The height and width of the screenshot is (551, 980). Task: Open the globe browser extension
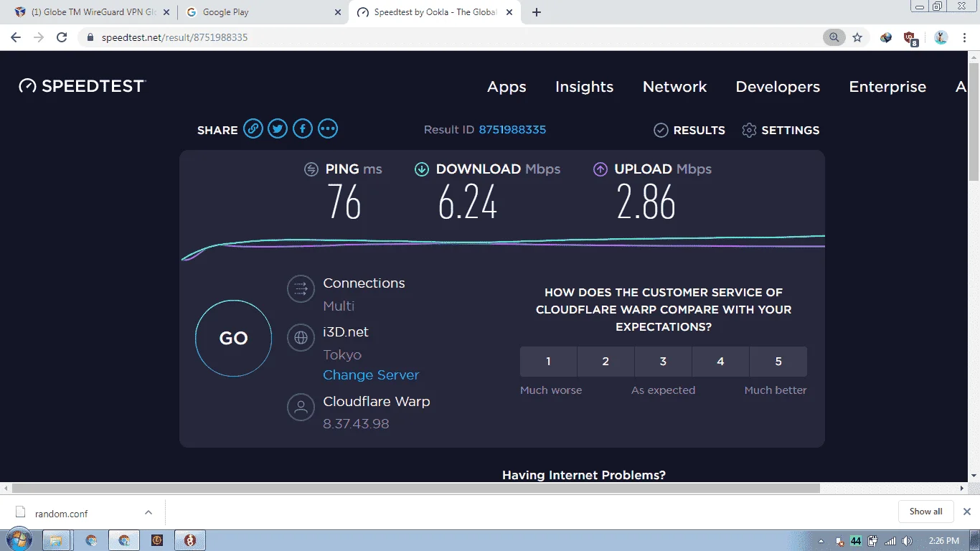(886, 37)
